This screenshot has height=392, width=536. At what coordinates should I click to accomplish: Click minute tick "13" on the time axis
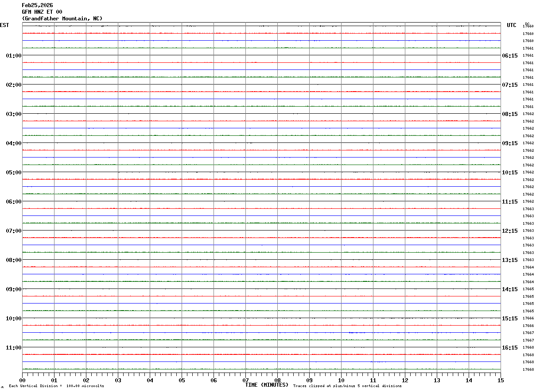[x=437, y=380]
